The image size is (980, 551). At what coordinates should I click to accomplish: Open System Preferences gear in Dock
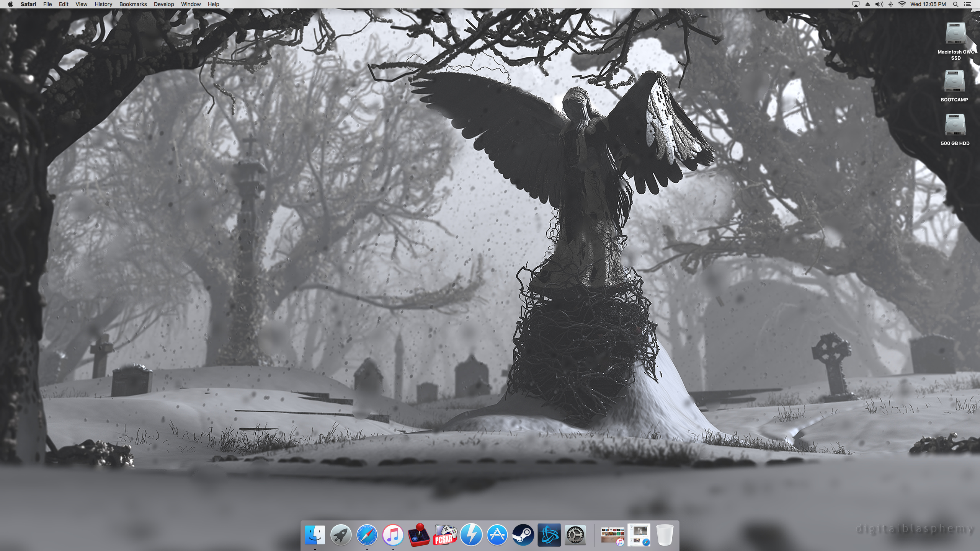(x=575, y=535)
